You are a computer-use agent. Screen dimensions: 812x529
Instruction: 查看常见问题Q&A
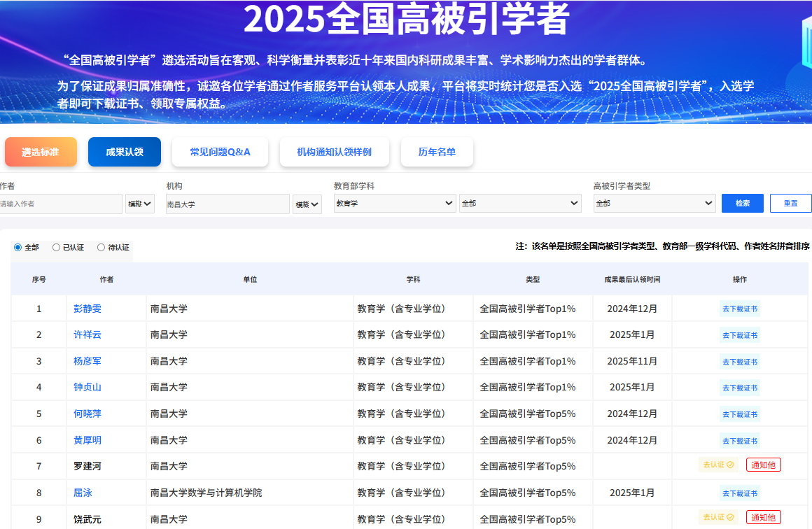(220, 151)
